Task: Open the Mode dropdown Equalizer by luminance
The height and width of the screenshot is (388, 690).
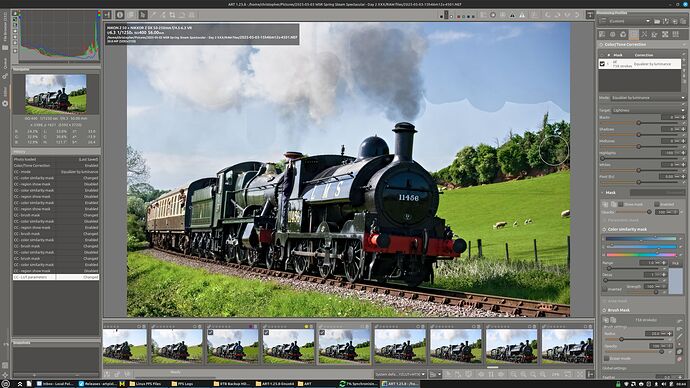Action: tap(647, 98)
